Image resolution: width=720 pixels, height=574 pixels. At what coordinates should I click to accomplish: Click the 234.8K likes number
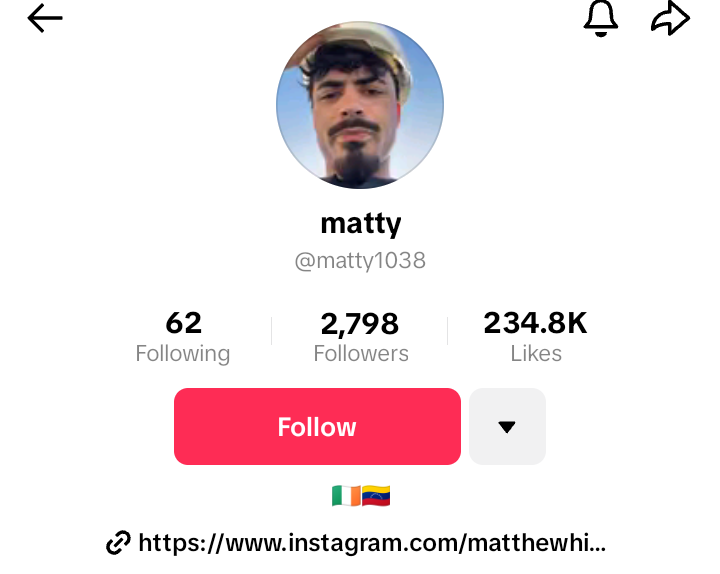pos(535,323)
